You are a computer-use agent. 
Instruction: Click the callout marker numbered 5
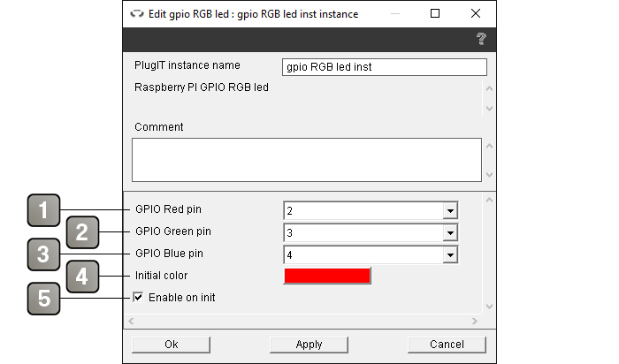click(x=44, y=299)
